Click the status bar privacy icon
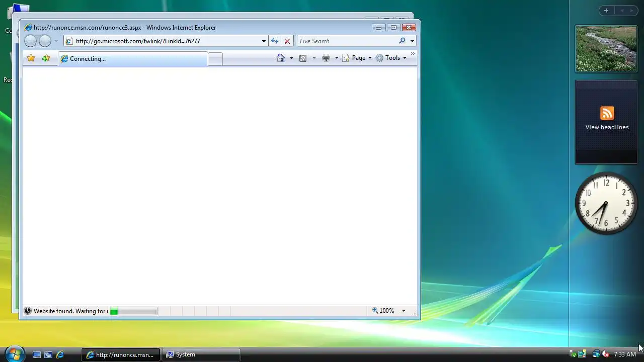Viewport: 644px width, 362px height. (28, 311)
